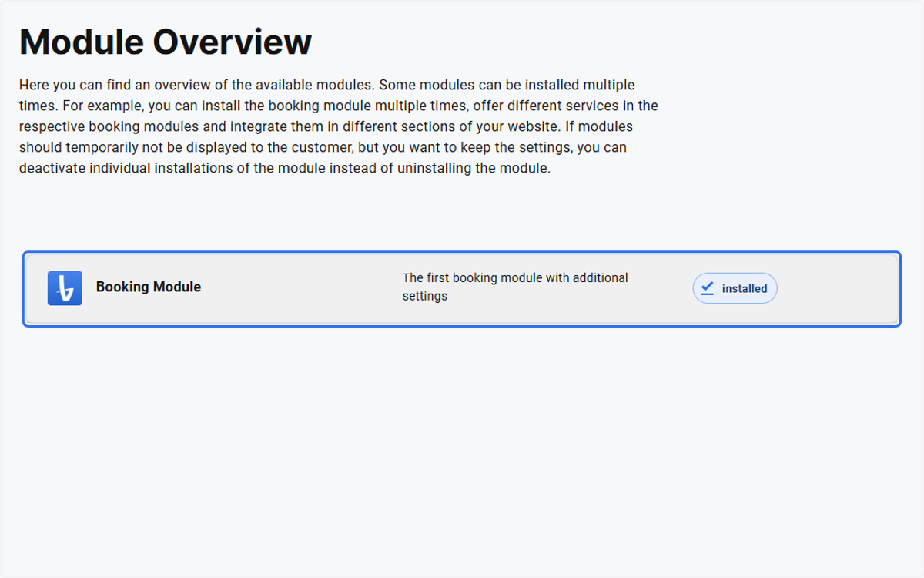This screenshot has height=578, width=924.
Task: Click the introductory paragraph about available modules
Action: (x=339, y=126)
